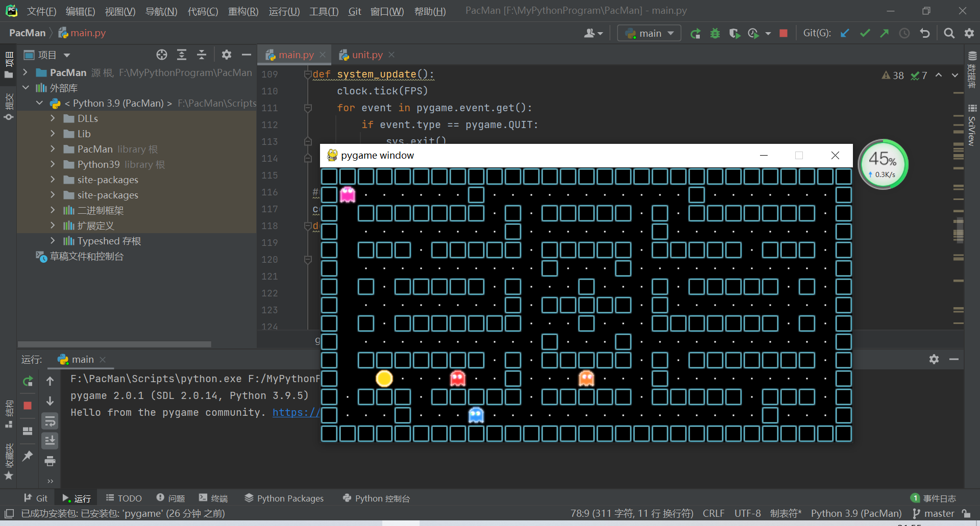Stop process in Run panel sidebar
The height and width of the screenshot is (526, 980).
pos(28,406)
